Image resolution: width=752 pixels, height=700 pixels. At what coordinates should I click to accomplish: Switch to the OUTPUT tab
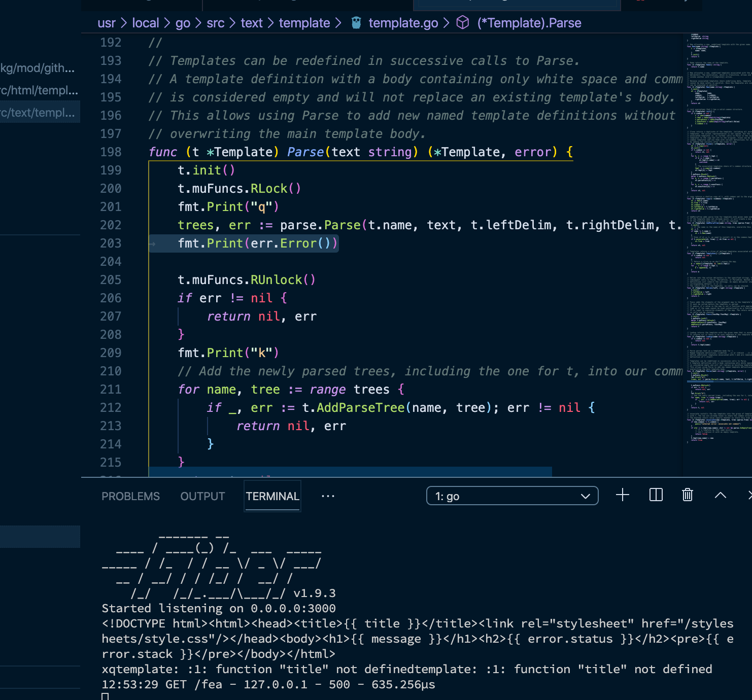[202, 496]
